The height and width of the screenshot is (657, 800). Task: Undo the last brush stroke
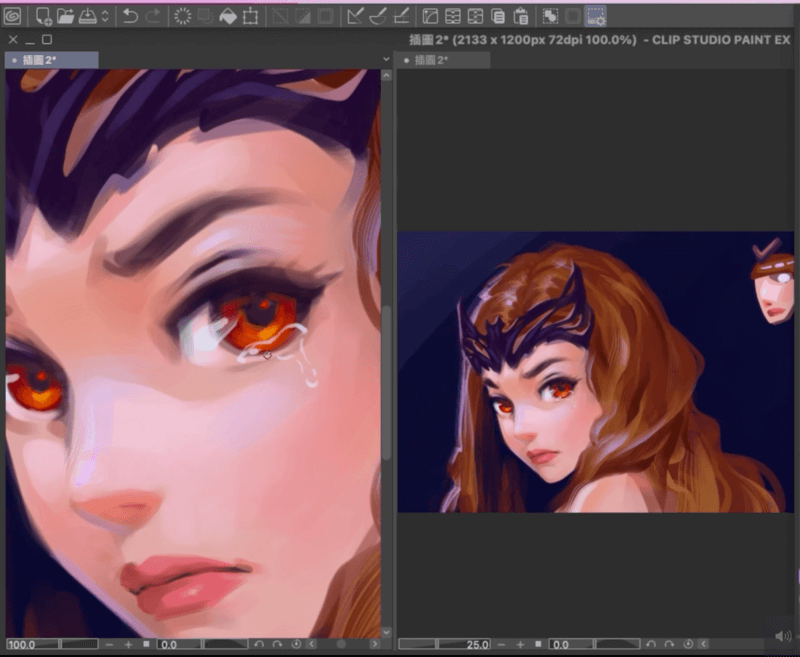[x=130, y=16]
